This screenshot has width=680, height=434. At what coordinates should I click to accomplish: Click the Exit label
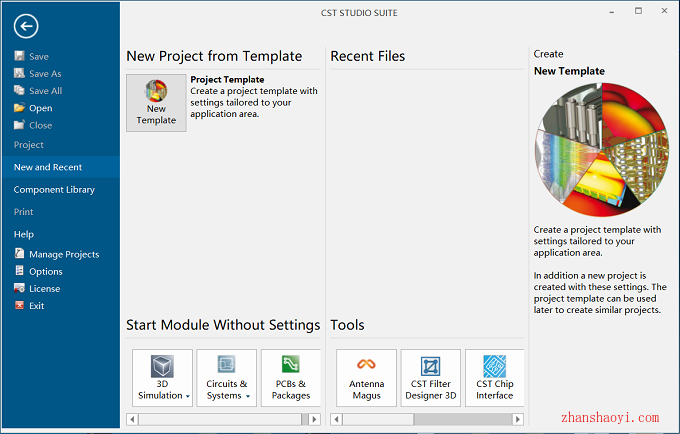[36, 306]
